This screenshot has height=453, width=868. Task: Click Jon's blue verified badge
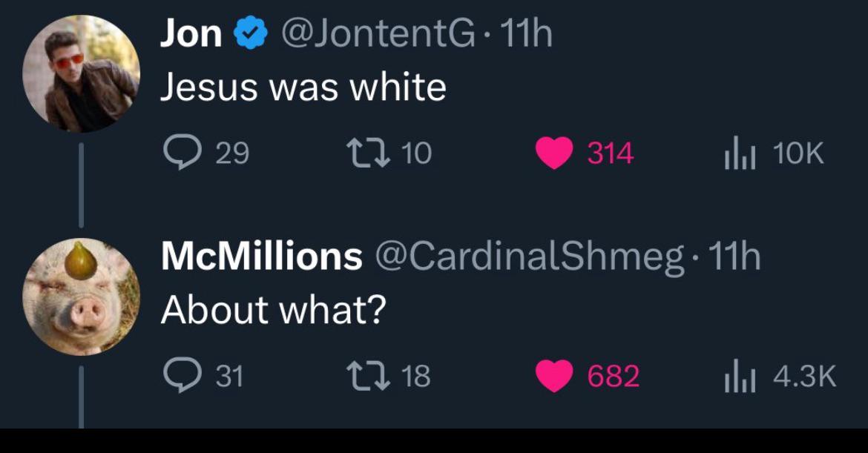click(x=251, y=33)
